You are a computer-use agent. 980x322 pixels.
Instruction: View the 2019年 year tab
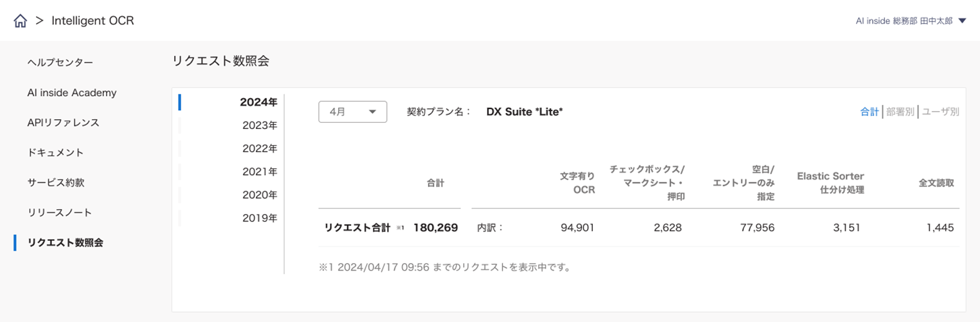pyautogui.click(x=260, y=218)
